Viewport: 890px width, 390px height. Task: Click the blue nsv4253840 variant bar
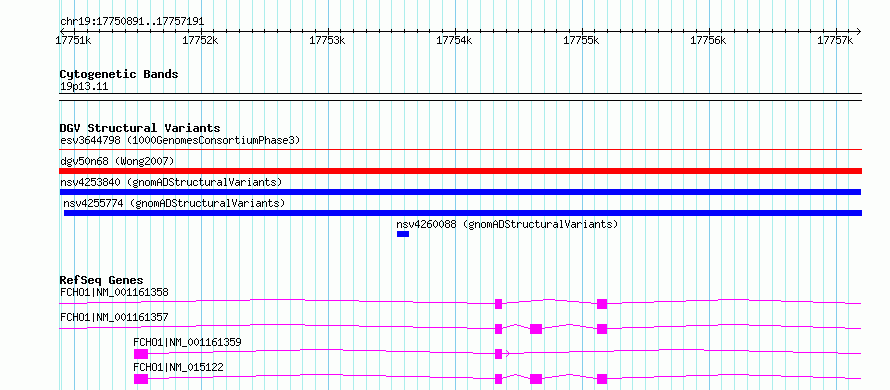click(460, 192)
